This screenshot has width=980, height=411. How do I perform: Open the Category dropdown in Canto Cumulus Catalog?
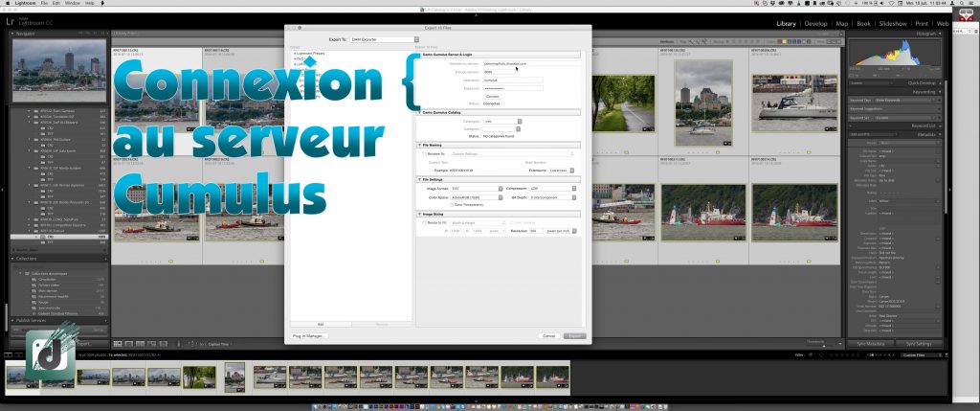click(x=501, y=129)
